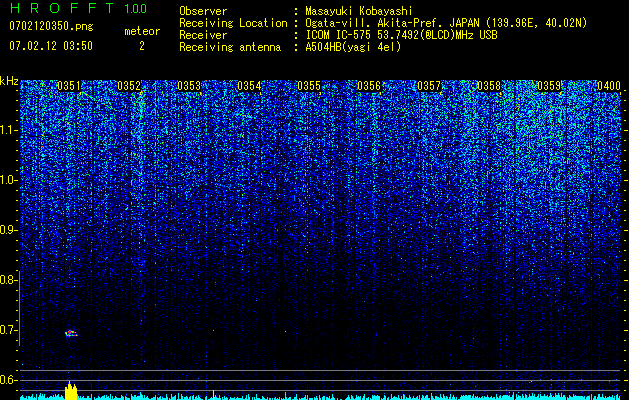Click the Receiver label

tap(203, 35)
